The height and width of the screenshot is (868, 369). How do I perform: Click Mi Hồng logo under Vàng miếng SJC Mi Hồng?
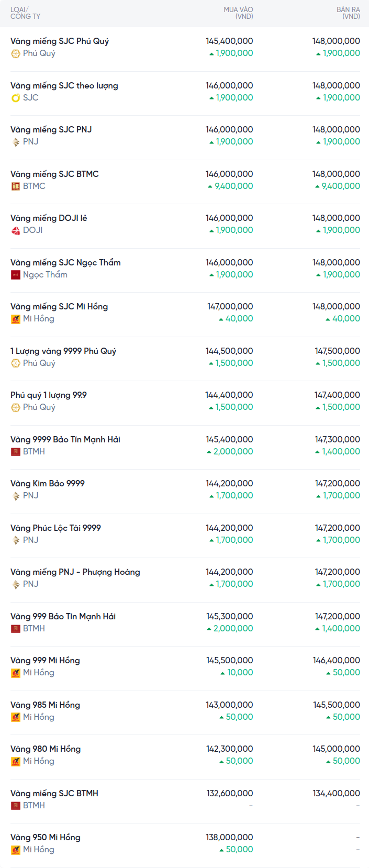click(16, 319)
